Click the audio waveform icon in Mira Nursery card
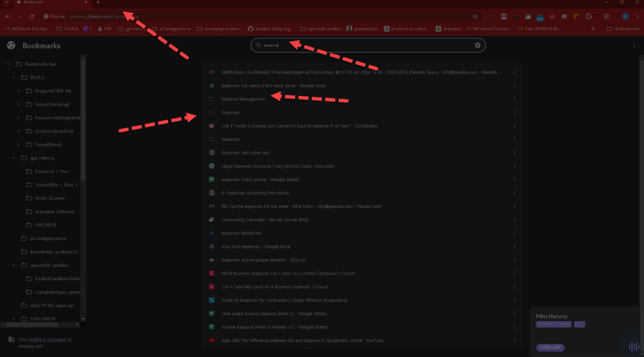The height and width of the screenshot is (357, 644). pos(633,347)
